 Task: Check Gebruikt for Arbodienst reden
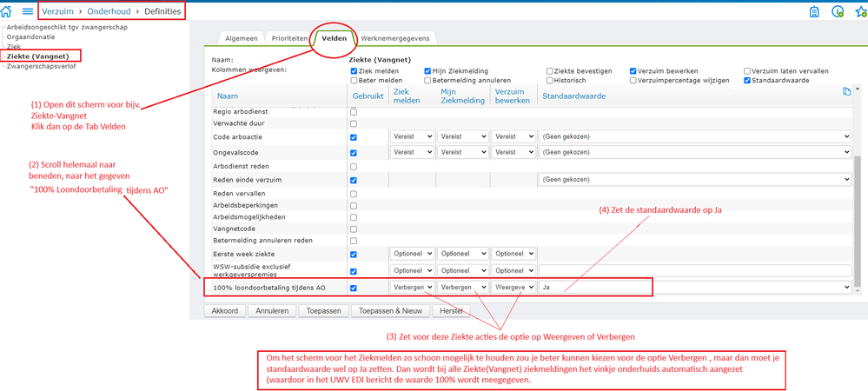(354, 167)
